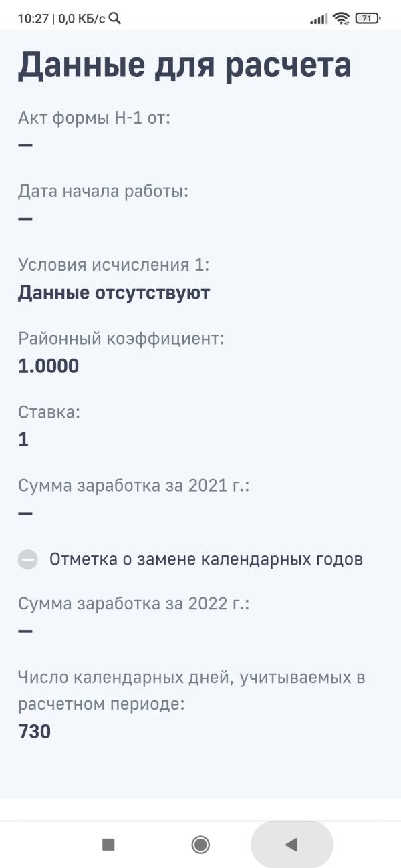Tap the Android home circle button
Screen dimensions: 401x868
coord(200,845)
